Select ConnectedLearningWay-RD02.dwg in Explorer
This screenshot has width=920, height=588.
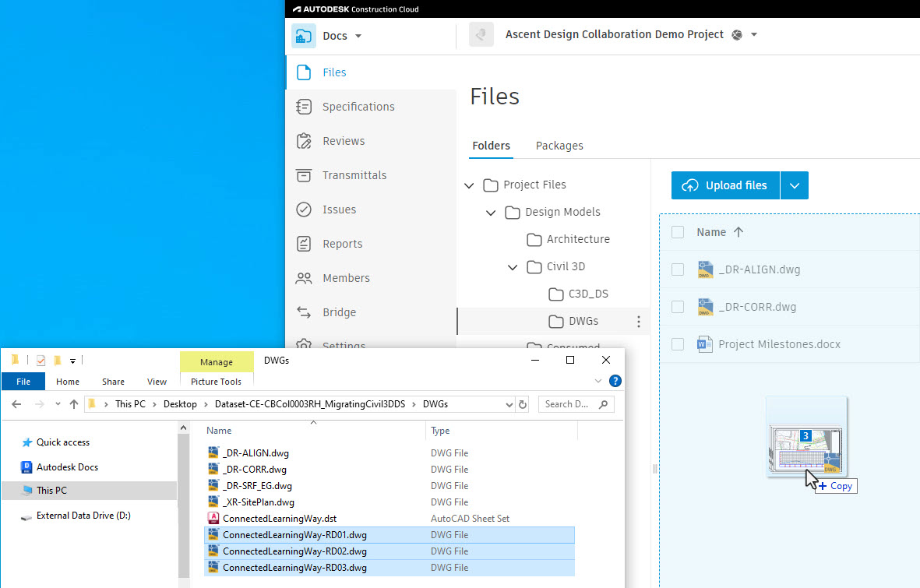[389, 551]
